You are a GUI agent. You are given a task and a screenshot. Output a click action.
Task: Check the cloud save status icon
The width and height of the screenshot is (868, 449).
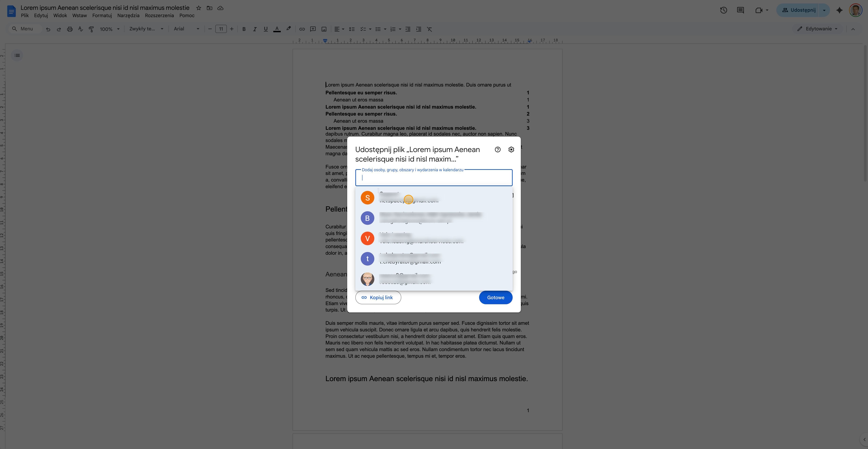[220, 8]
